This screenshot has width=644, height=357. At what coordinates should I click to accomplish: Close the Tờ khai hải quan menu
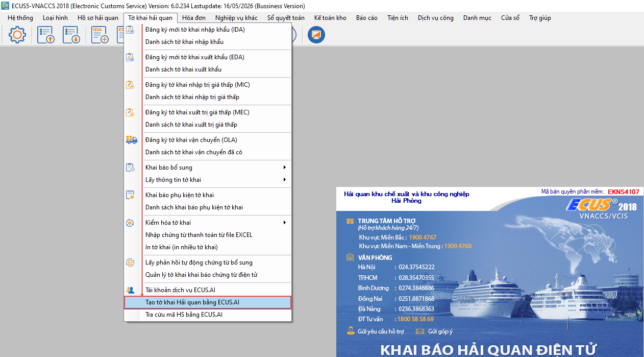[x=151, y=18]
